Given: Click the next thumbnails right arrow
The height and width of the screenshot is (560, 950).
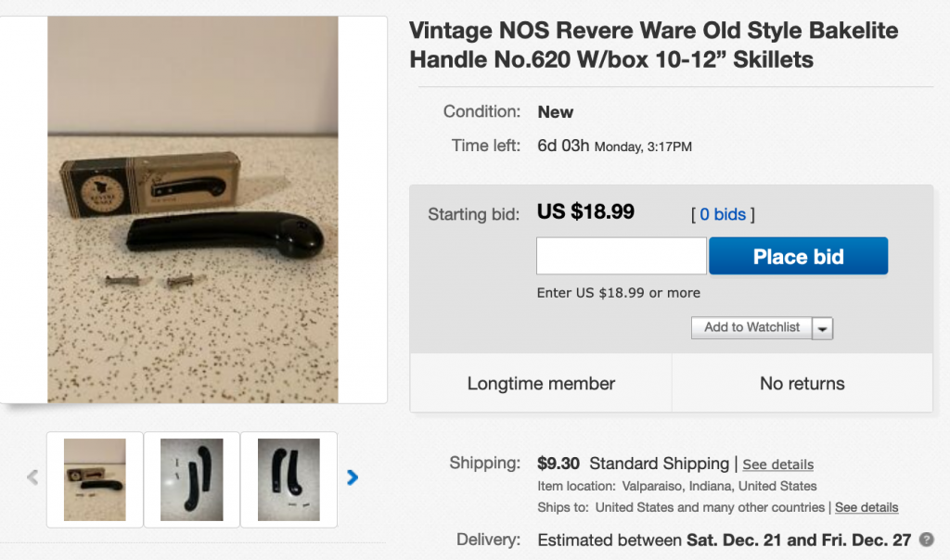Looking at the screenshot, I should (x=352, y=477).
